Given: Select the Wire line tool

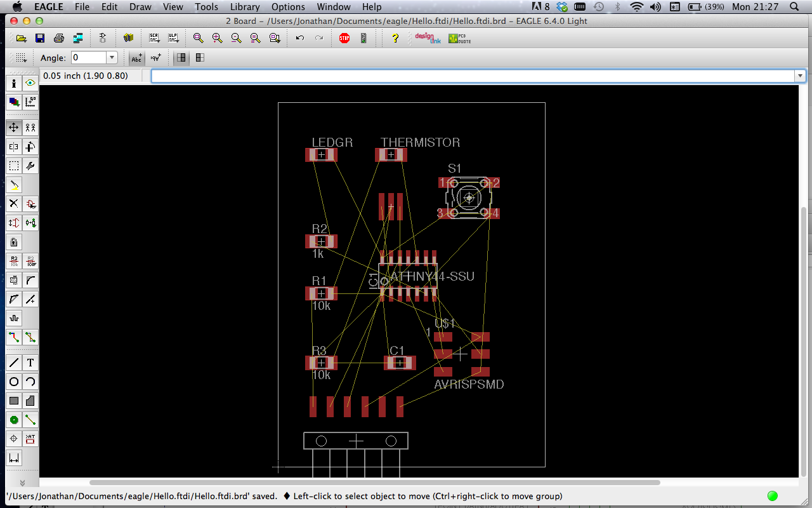Looking at the screenshot, I should (14, 363).
